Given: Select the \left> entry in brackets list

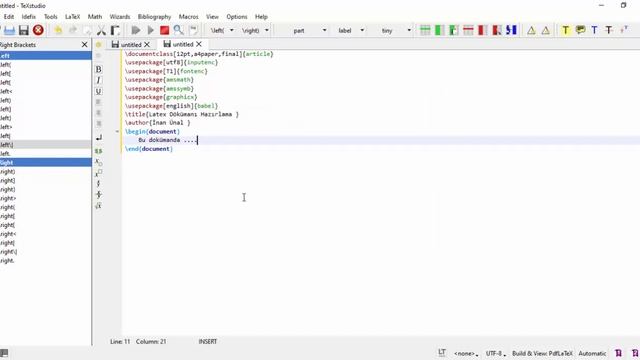Looking at the screenshot, I should [x=46, y=127].
